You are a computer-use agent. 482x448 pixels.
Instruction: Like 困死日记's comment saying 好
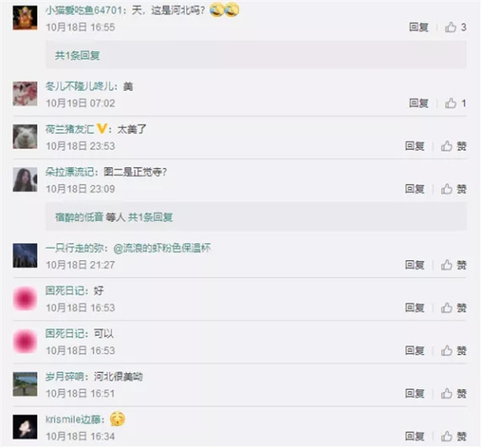(x=447, y=307)
